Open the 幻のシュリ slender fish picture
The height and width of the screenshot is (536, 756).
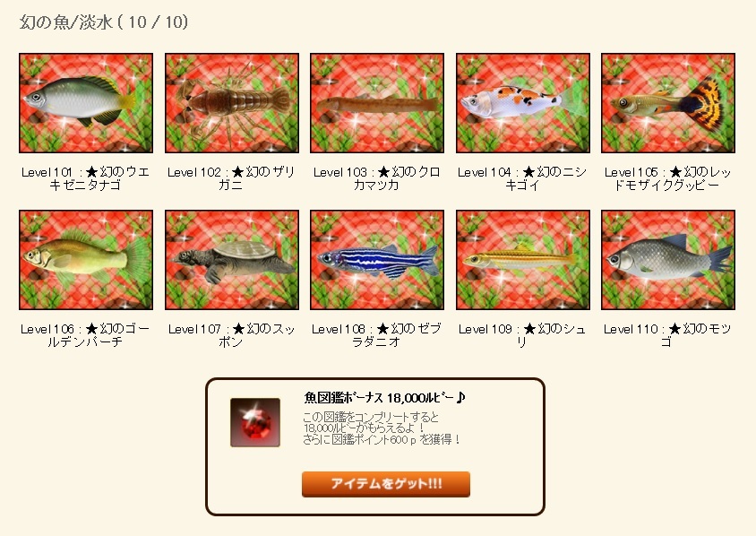pyautogui.click(x=523, y=260)
